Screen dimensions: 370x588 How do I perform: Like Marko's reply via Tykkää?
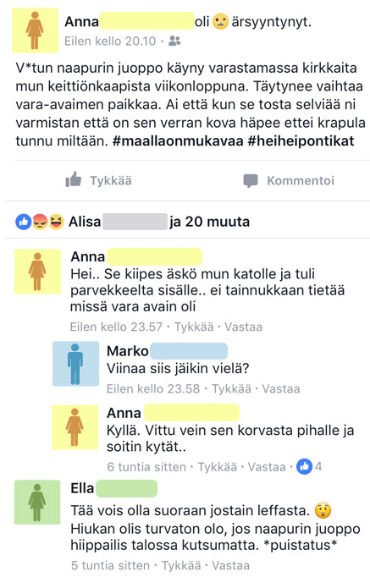pos(231,388)
